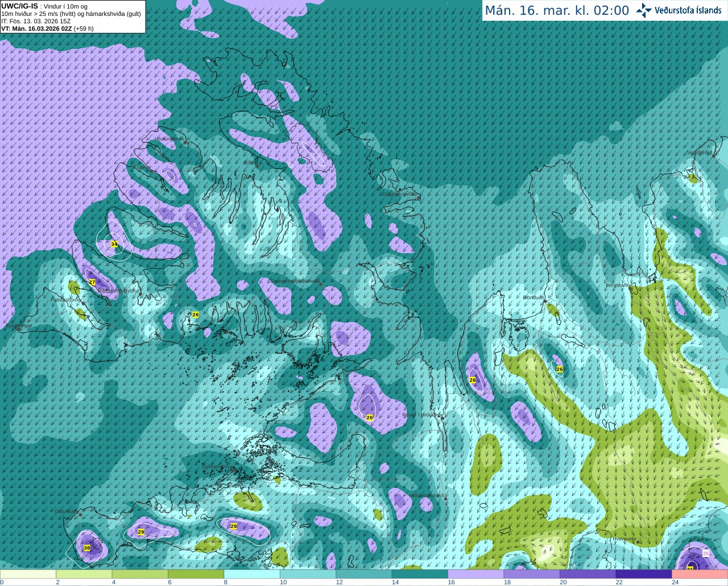This screenshot has width=728, height=586.
Task: Click the legend tick value 20
Action: pos(563,582)
